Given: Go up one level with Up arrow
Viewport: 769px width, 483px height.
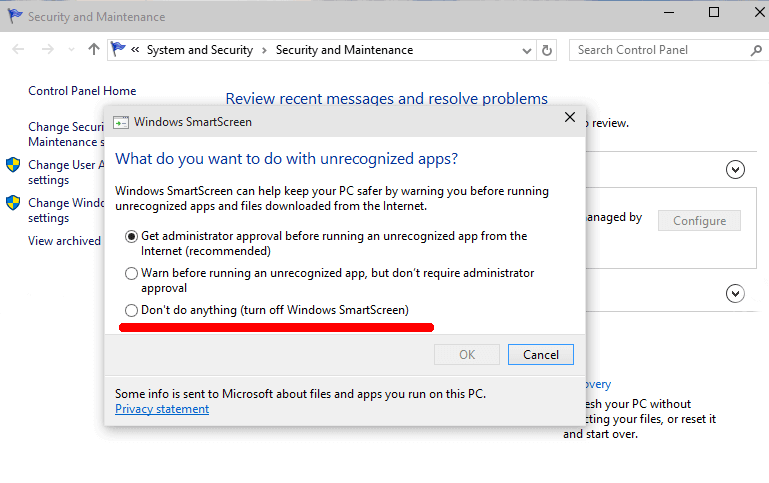Looking at the screenshot, I should coord(94,49).
